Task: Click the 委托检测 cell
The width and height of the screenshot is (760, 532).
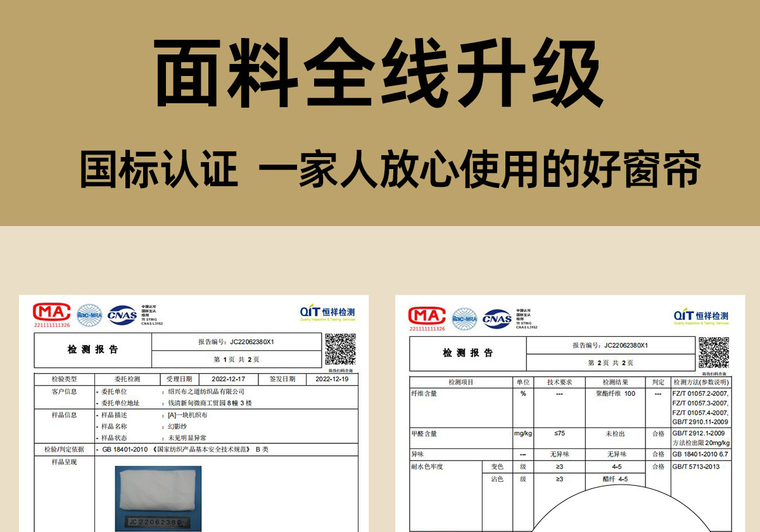Action: pyautogui.click(x=127, y=379)
